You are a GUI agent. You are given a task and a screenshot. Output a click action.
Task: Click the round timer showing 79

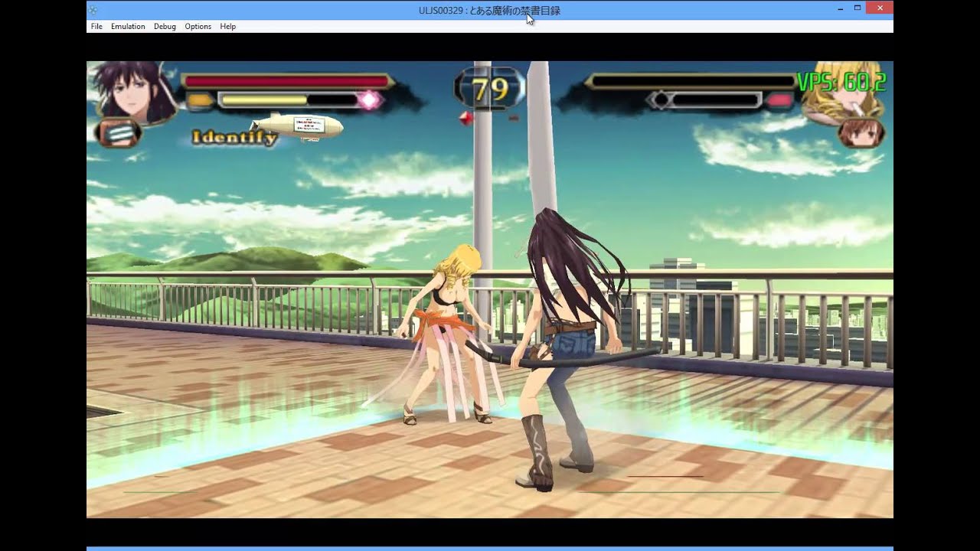[490, 90]
